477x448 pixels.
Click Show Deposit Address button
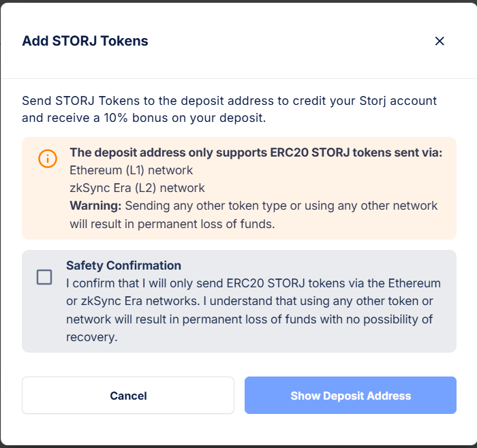pos(350,395)
